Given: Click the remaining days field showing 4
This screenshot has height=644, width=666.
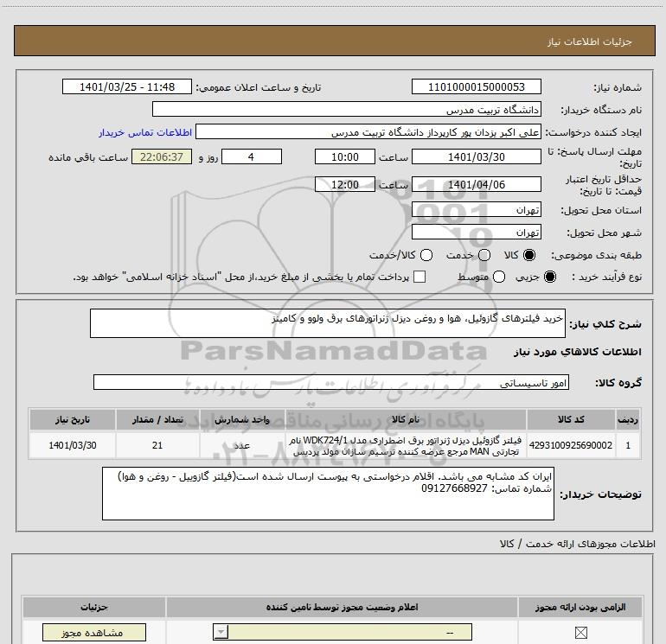Looking at the screenshot, I should click(252, 156).
